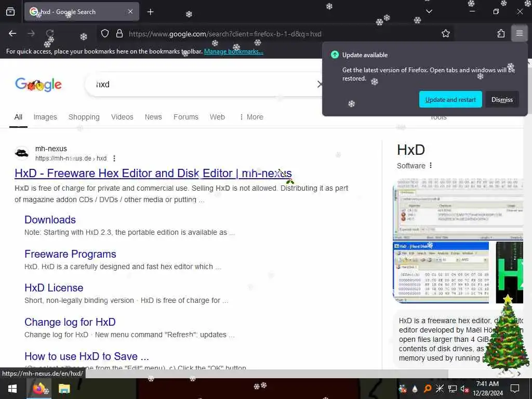Viewport: 532px width, 399px height.
Task: Open the green HxD logo thumbnail
Action: (x=509, y=272)
